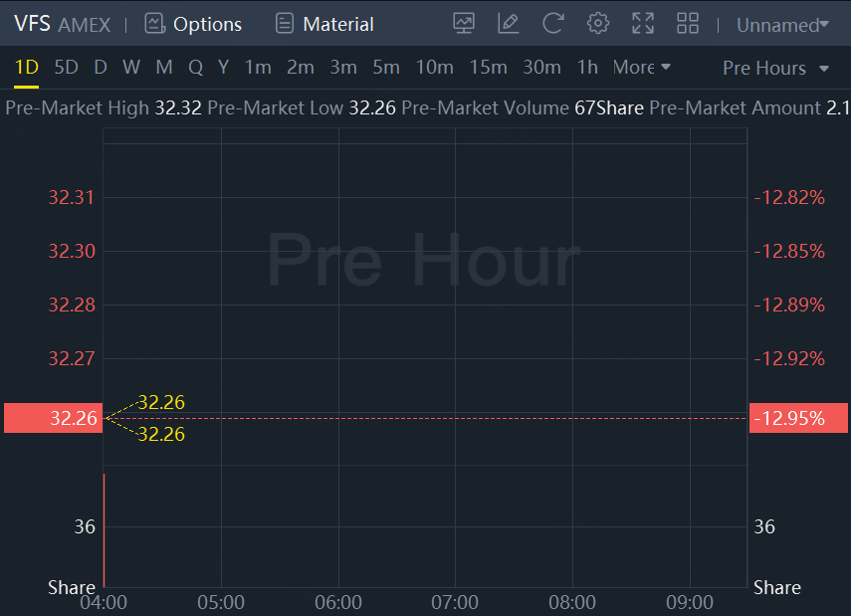
Task: Click the 04:00 volume bar
Action: [x=105, y=528]
